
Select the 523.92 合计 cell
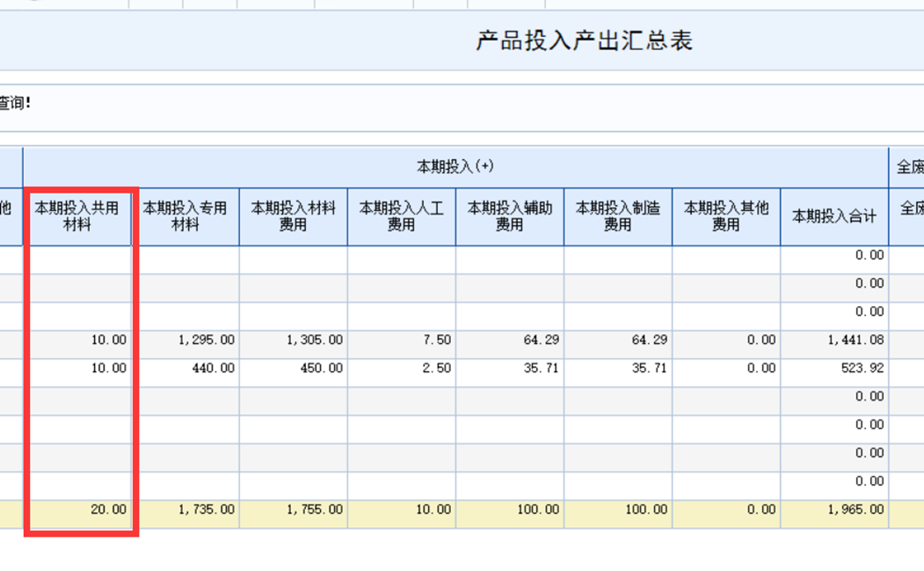[x=834, y=373]
